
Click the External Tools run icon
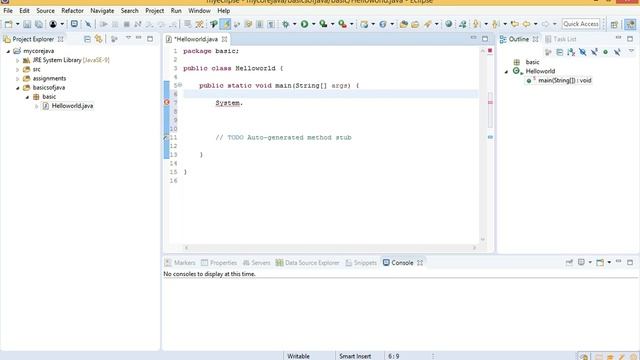coord(342,24)
